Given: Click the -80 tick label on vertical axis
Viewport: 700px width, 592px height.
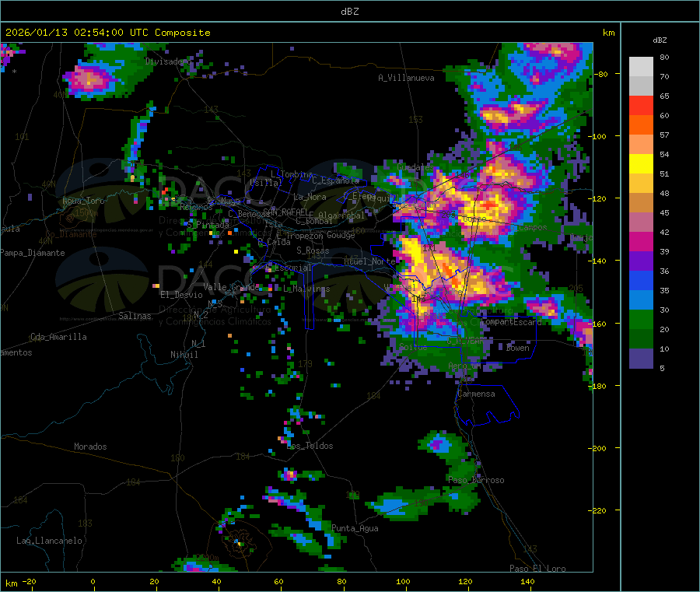Looking at the screenshot, I should tap(600, 74).
